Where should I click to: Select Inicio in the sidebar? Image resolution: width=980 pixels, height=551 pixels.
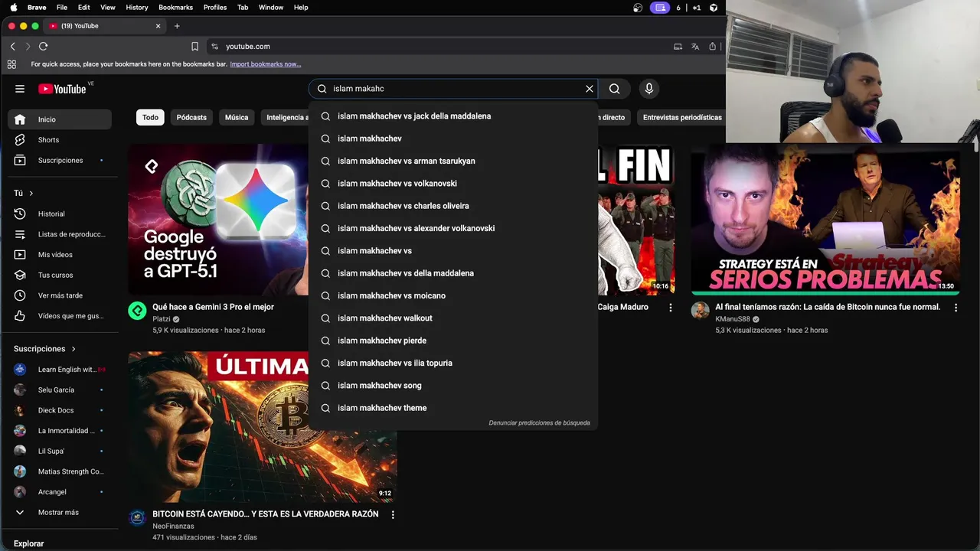coord(60,119)
